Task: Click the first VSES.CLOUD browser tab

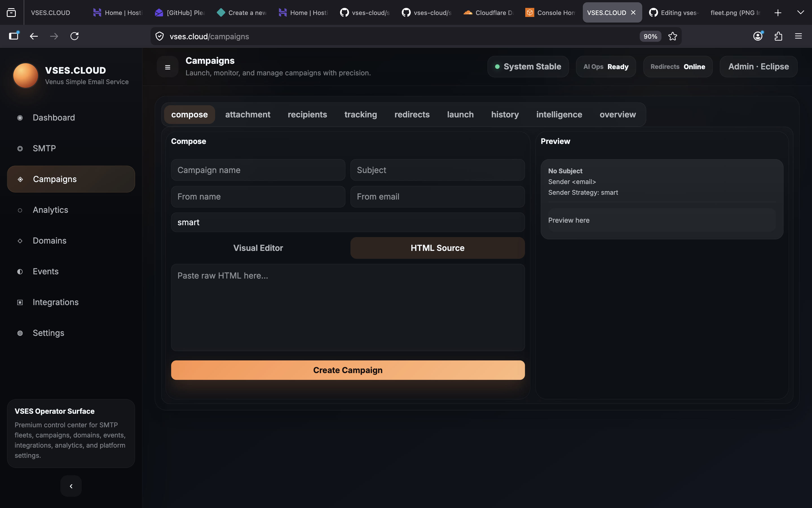Action: point(56,13)
